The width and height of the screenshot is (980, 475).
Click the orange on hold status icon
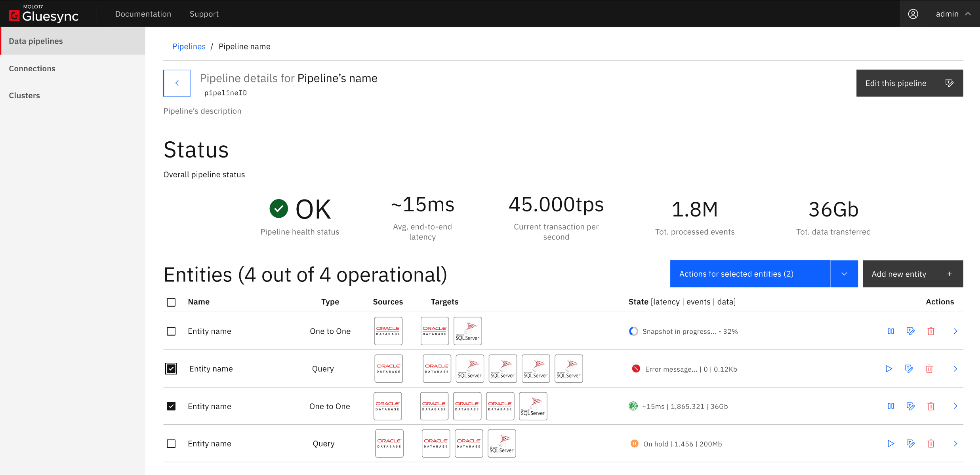pyautogui.click(x=634, y=444)
